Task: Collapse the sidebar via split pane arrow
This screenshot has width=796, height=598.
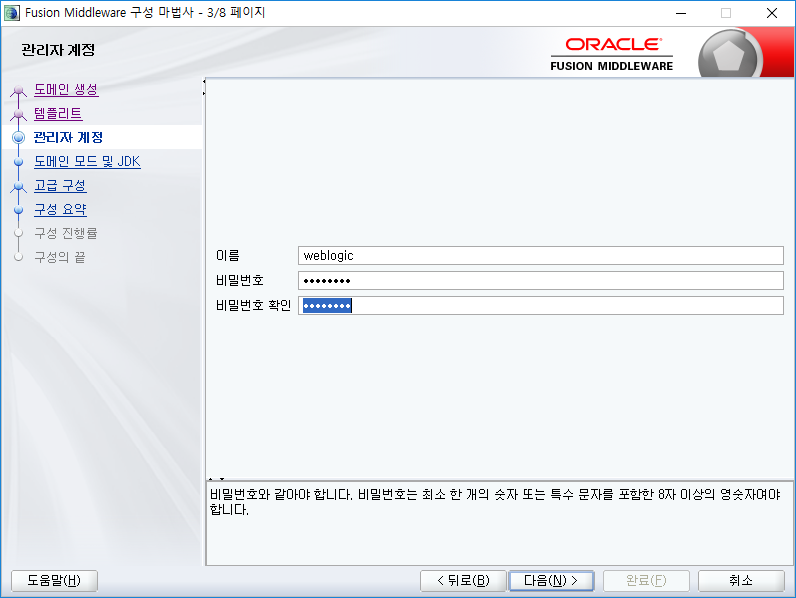Action: (x=204, y=81)
